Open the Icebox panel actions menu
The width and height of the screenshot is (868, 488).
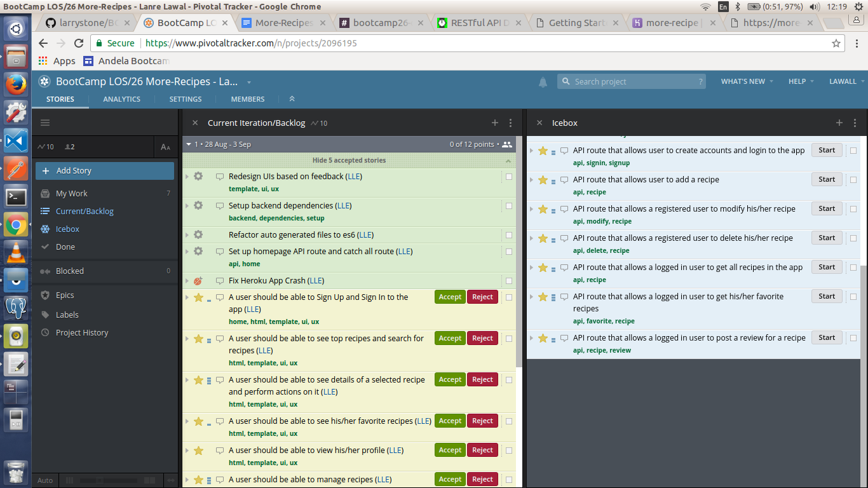pyautogui.click(x=855, y=123)
